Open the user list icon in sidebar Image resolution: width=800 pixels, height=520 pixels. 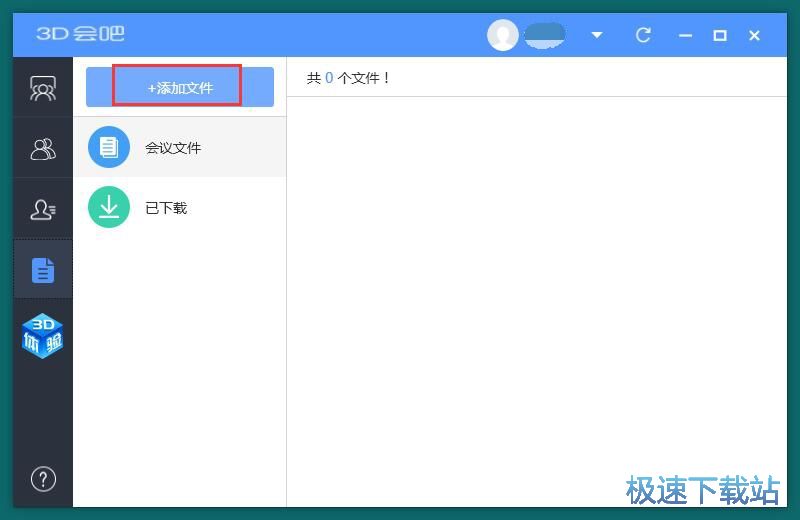(43, 209)
